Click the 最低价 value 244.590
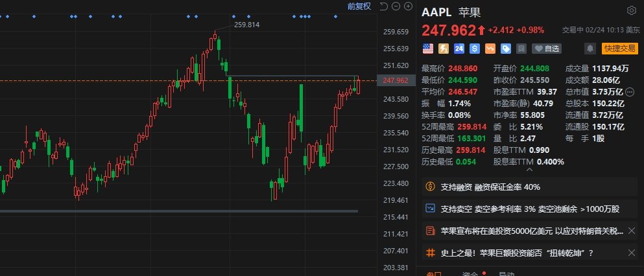The width and height of the screenshot is (644, 276). tap(463, 80)
